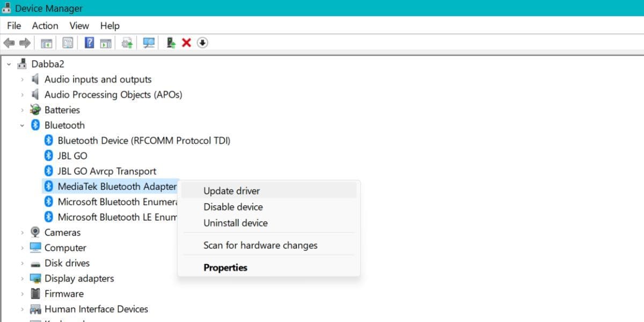
Task: Collapse the Bluetooth category
Action: [22, 126]
